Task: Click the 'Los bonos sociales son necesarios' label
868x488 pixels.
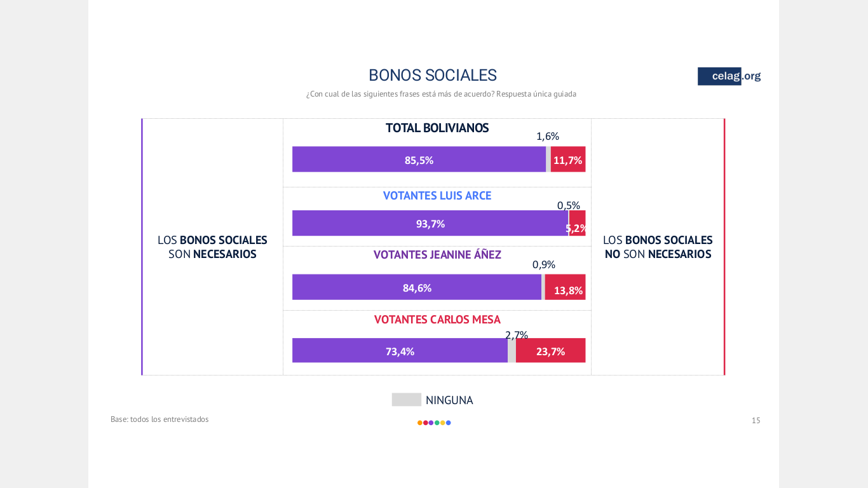Action: coord(212,247)
